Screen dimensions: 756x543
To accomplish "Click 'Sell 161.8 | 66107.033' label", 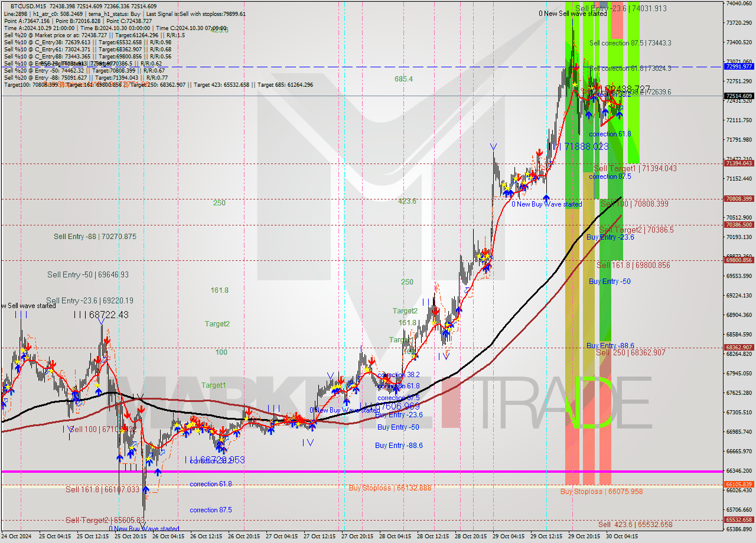I will (x=102, y=490).
